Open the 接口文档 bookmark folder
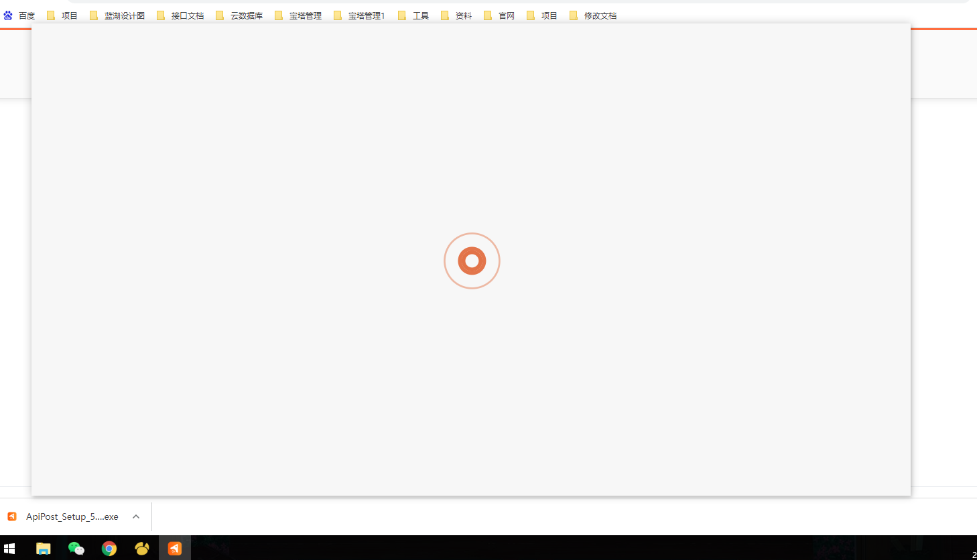Viewport: 977px width, 560px height. (180, 15)
